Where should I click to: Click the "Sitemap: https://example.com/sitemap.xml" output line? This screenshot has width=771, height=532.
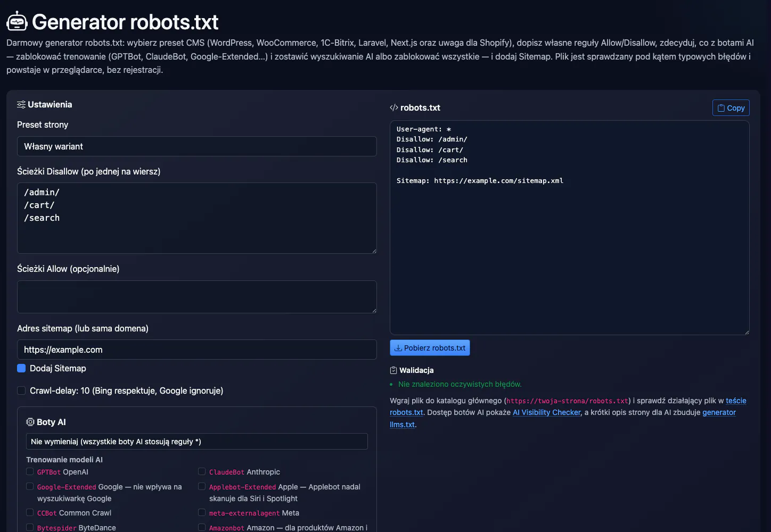point(480,181)
